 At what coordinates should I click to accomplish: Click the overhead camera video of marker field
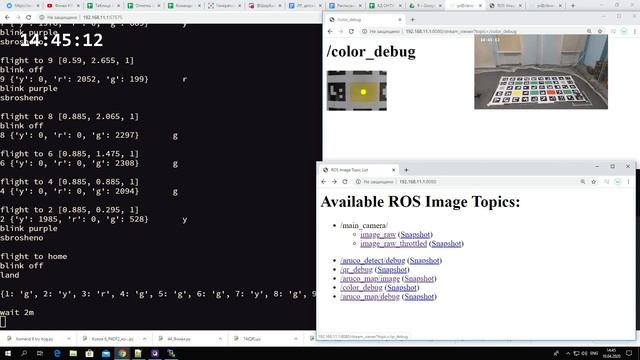click(541, 72)
